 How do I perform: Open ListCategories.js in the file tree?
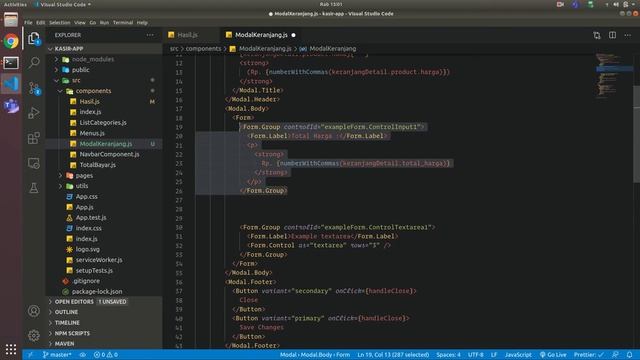point(103,122)
